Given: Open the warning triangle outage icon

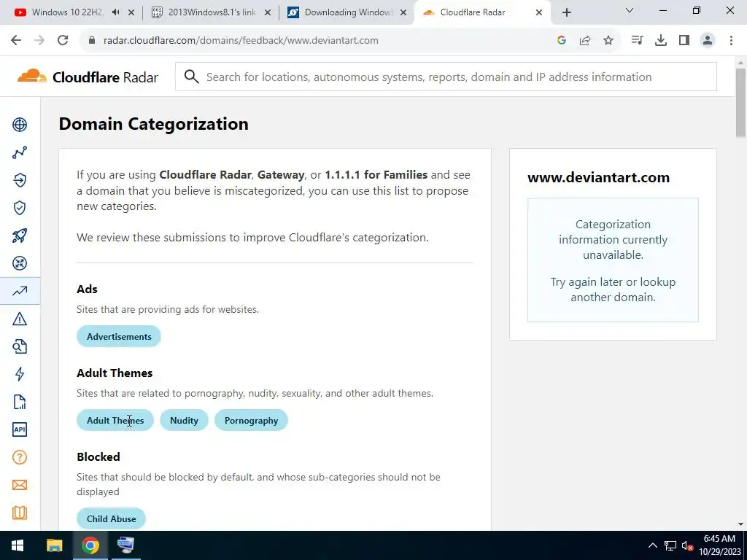Looking at the screenshot, I should pyautogui.click(x=20, y=319).
